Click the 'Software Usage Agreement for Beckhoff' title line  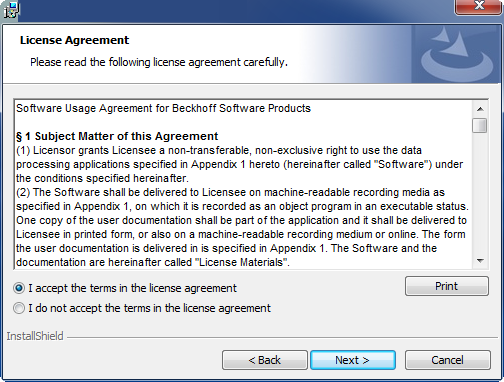click(x=163, y=108)
